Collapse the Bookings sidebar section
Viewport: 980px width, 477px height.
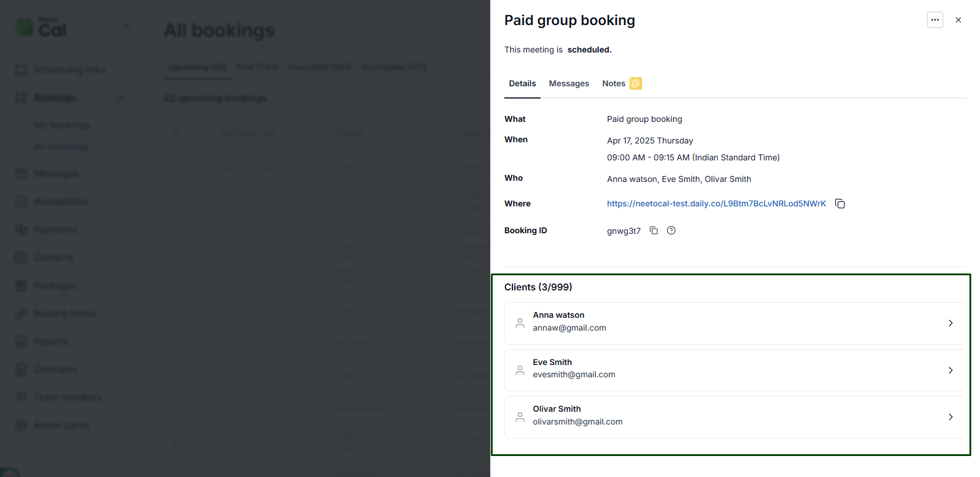121,97
